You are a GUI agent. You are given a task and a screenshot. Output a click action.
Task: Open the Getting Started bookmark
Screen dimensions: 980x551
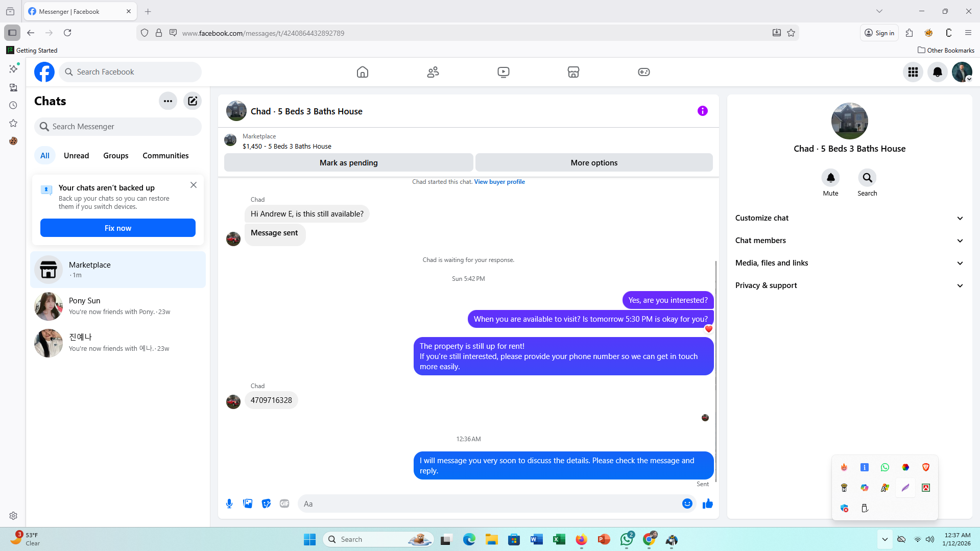[32, 50]
